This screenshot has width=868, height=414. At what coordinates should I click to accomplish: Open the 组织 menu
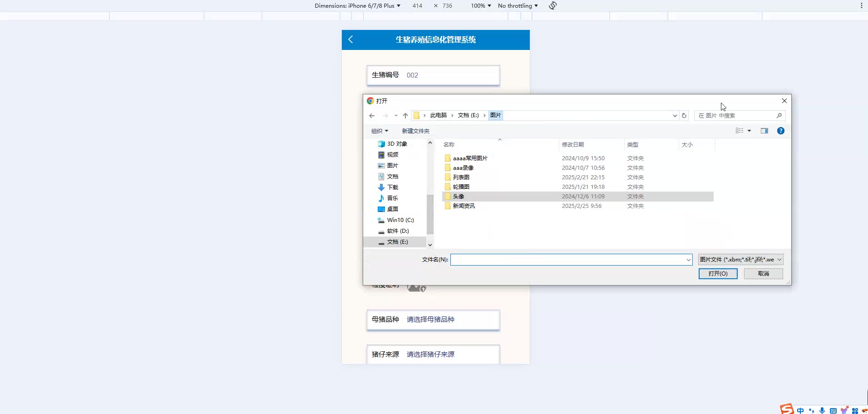click(x=380, y=131)
